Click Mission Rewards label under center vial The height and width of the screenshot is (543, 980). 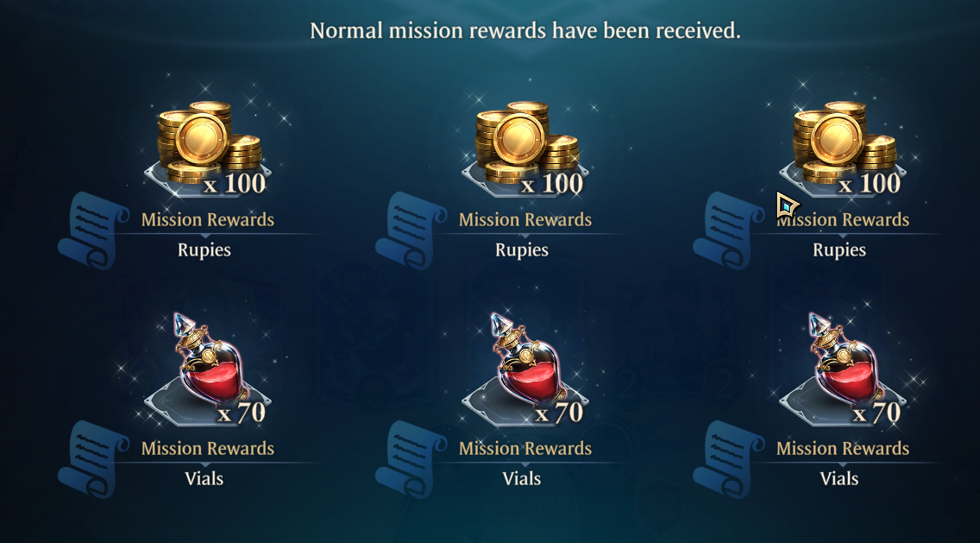525,449
